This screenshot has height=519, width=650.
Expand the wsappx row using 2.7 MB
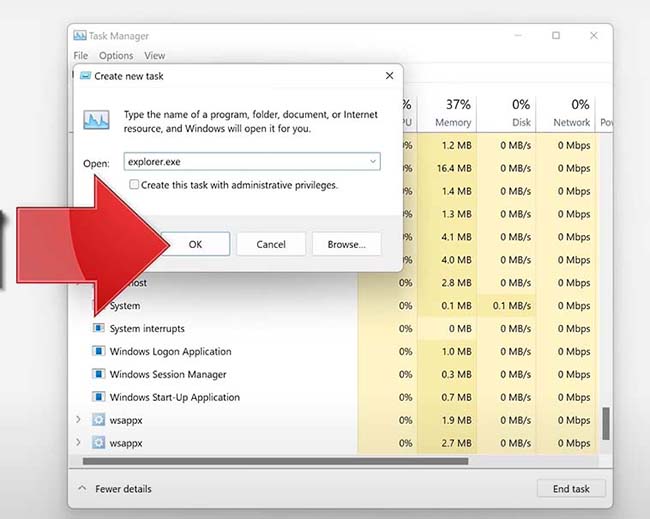[78, 442]
